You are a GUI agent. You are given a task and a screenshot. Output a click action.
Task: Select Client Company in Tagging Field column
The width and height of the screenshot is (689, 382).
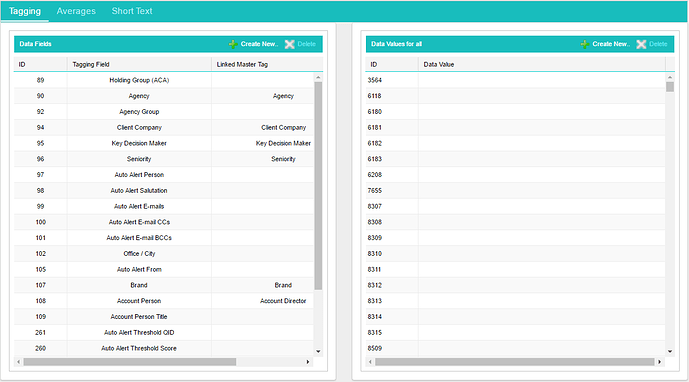(x=139, y=127)
